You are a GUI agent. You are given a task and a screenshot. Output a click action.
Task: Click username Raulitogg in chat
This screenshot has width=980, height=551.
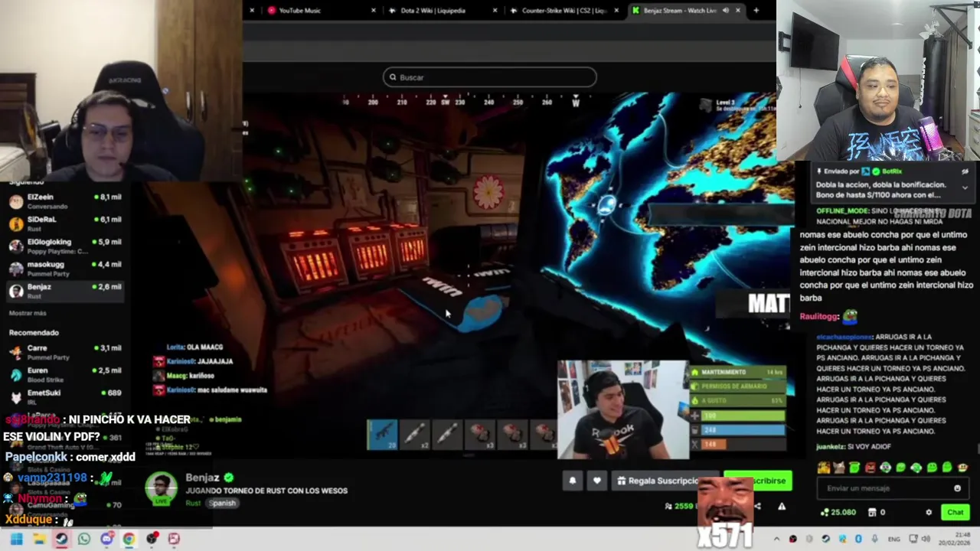(x=819, y=316)
